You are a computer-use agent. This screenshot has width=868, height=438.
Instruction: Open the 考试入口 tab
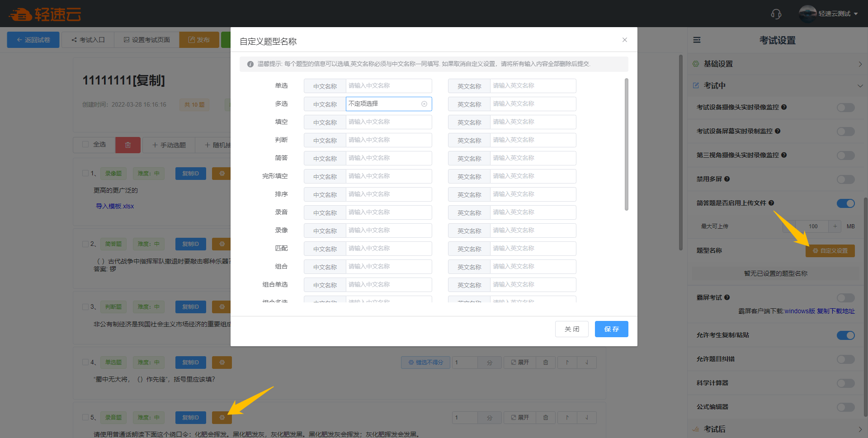(88, 40)
